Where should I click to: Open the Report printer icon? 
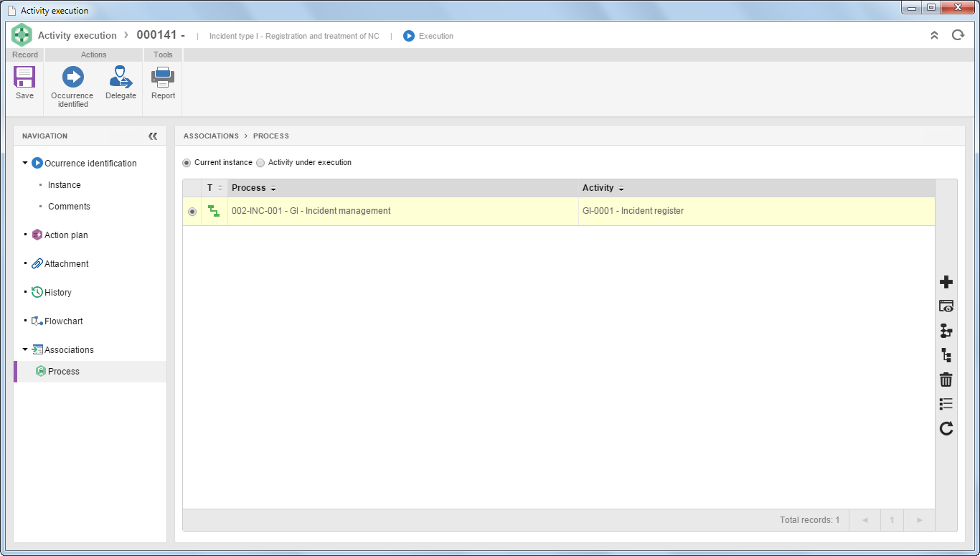tap(163, 77)
